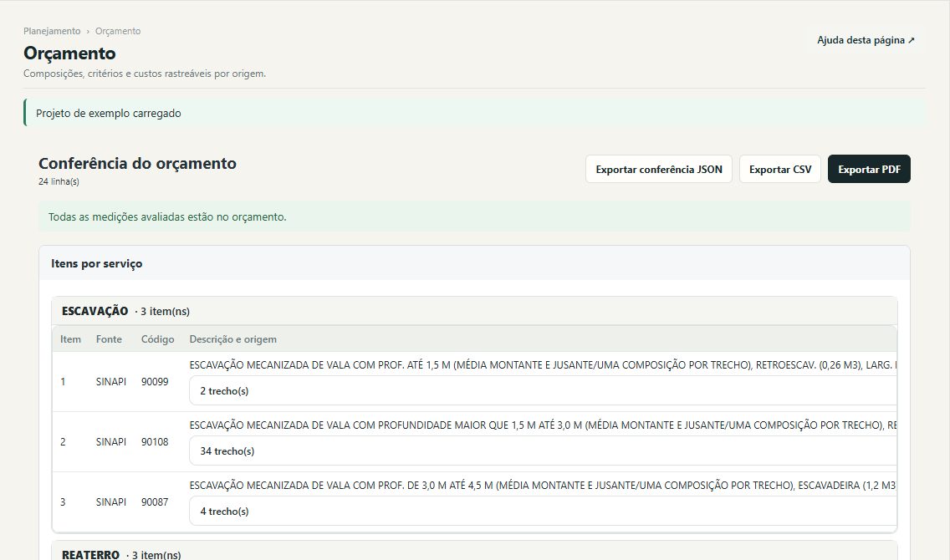Click the Descrição e origem column header
This screenshot has height=560, width=950.
point(232,339)
